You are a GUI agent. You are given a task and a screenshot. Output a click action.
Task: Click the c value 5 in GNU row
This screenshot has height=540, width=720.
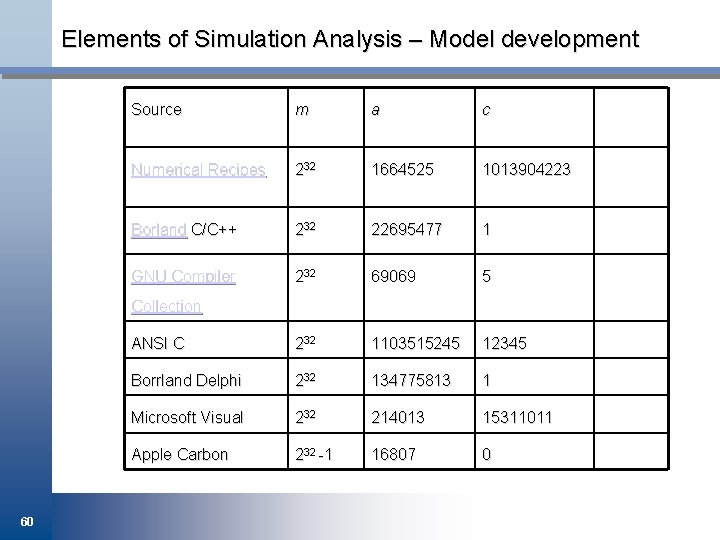487,276
